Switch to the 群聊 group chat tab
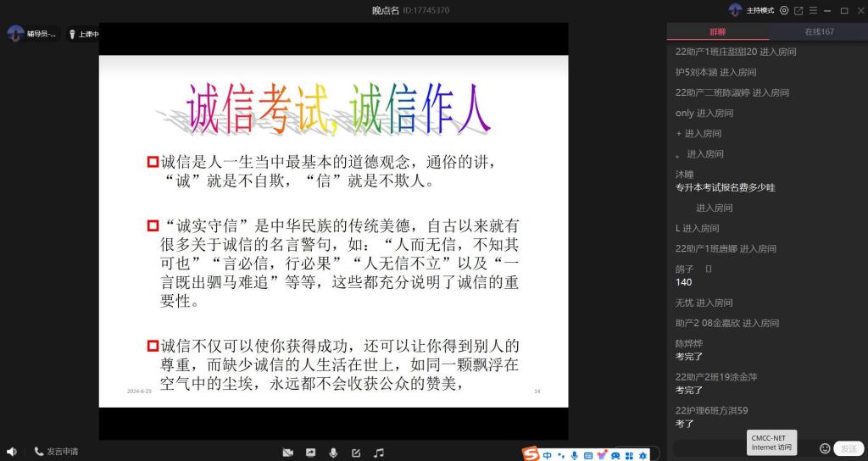Screen dimensions: 868x461 717,31
